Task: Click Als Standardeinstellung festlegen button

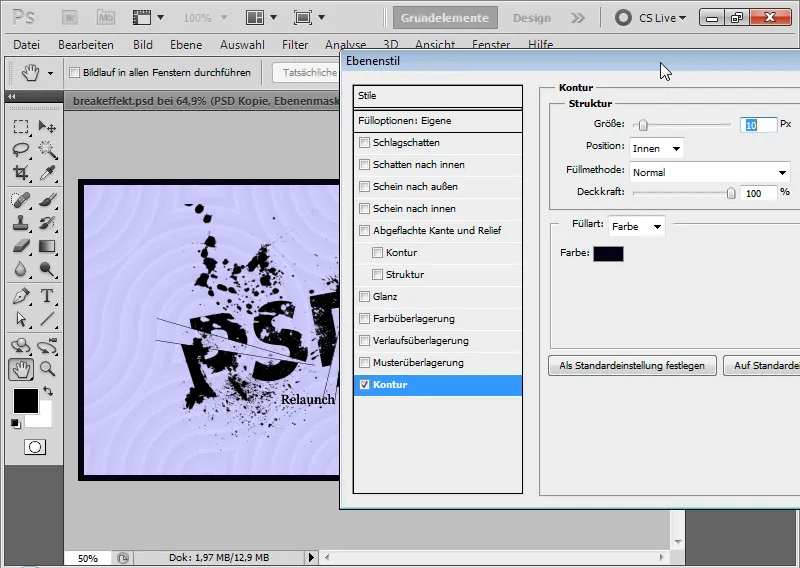Action: click(632, 365)
